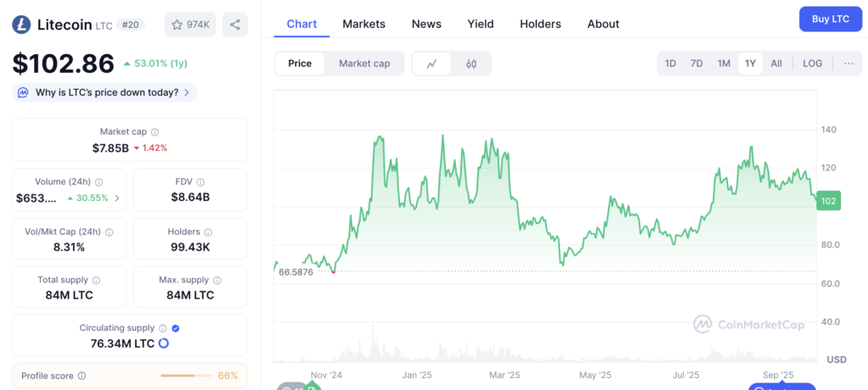Viewport: 868px width, 390px height.
Task: Click the $7.85B market cap value
Action: [x=111, y=148]
